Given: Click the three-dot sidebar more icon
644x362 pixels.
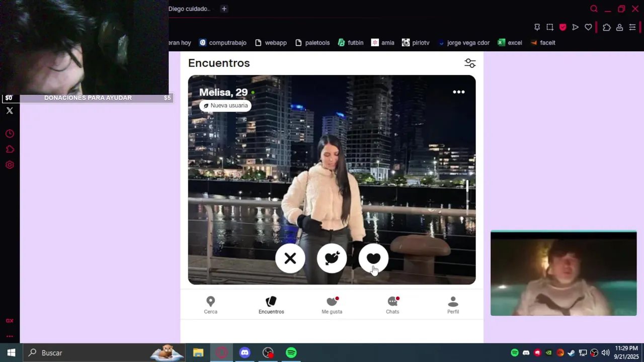Looking at the screenshot, I should [x=10, y=336].
